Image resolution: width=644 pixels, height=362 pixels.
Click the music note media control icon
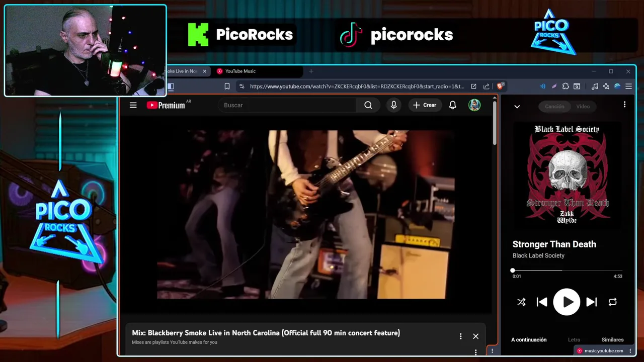[x=595, y=86]
